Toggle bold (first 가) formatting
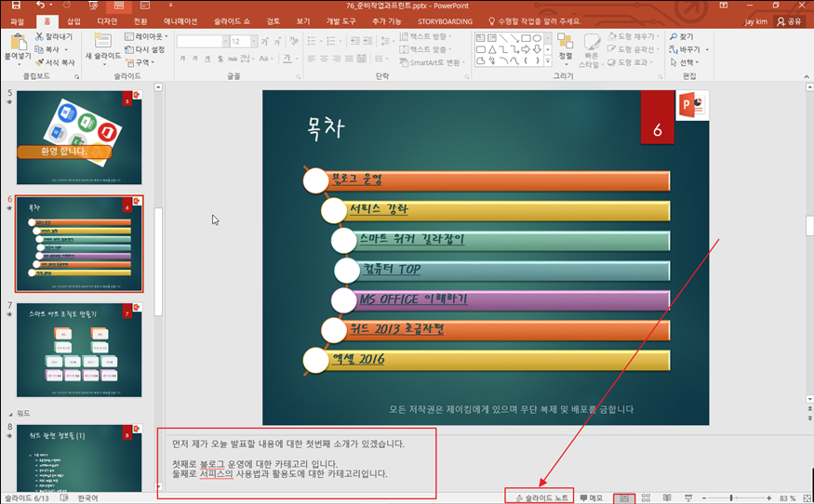814x504 pixels. pyautogui.click(x=182, y=59)
